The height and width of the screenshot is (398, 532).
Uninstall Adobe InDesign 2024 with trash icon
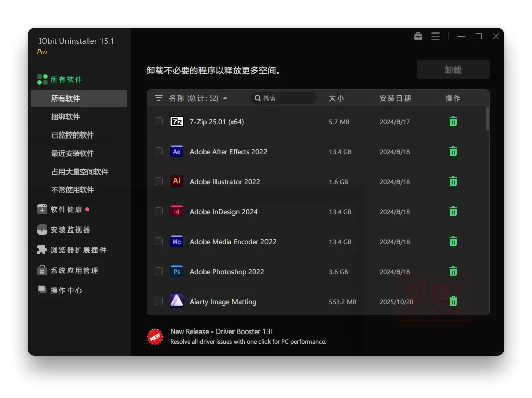pos(453,211)
